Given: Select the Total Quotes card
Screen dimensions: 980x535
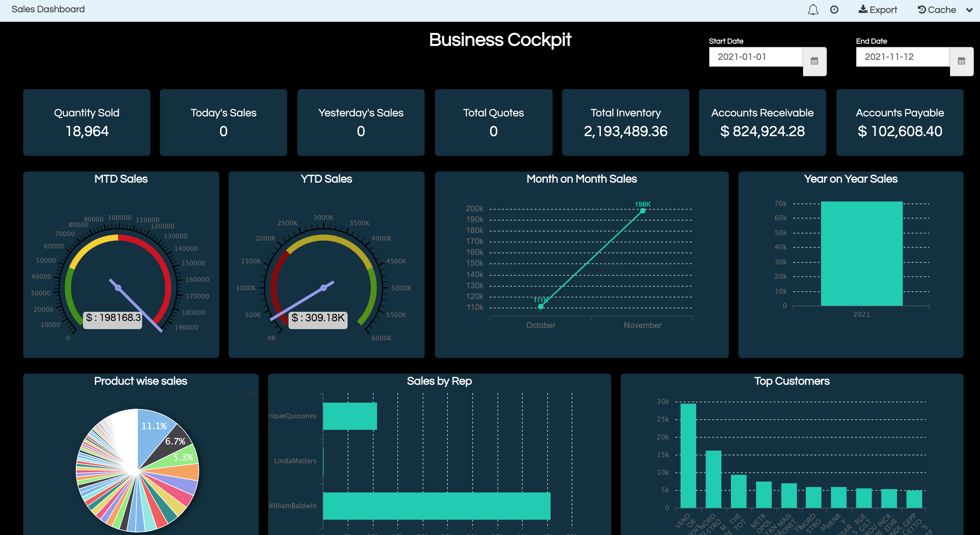Looking at the screenshot, I should click(493, 123).
